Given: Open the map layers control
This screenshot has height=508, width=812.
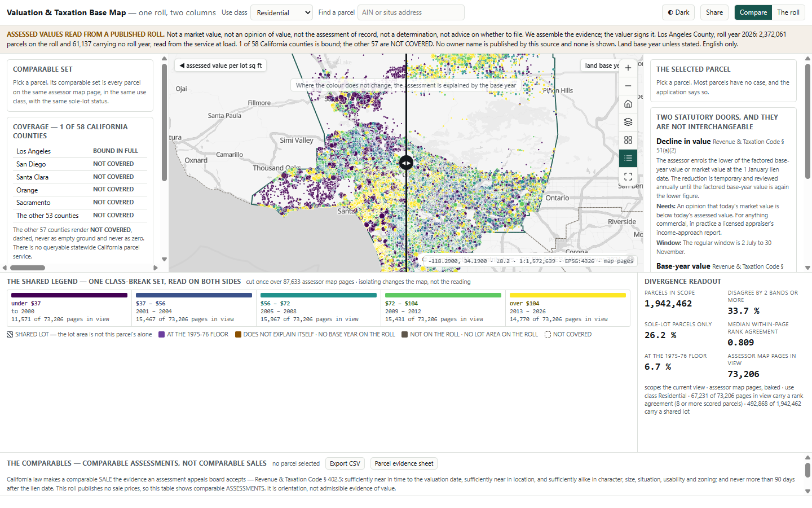Looking at the screenshot, I should pyautogui.click(x=628, y=122).
